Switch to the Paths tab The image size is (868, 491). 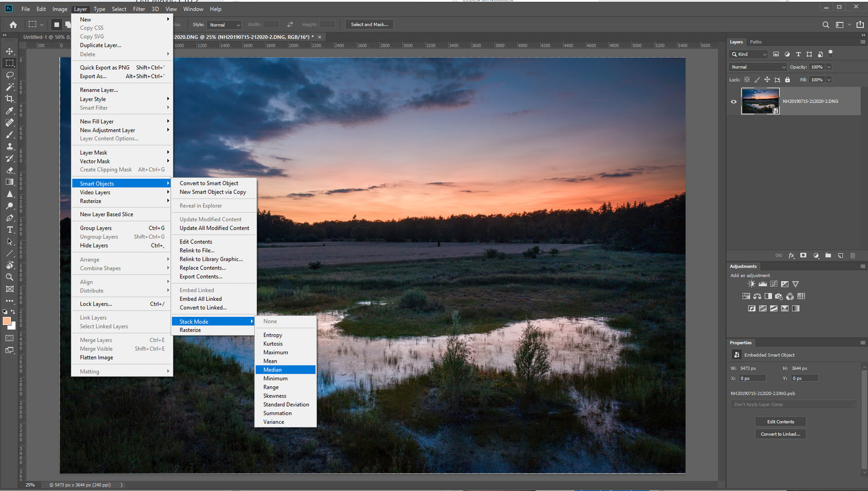point(756,42)
